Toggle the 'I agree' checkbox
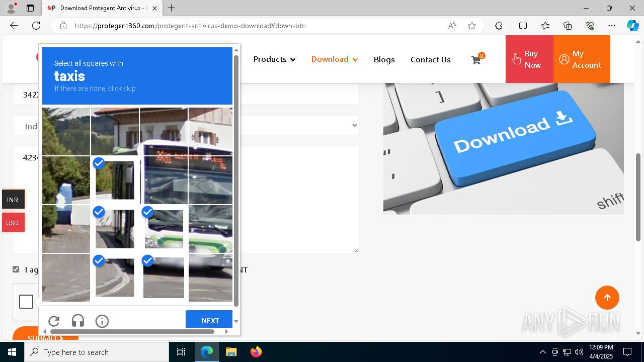Screen dimensions: 644x362 click(16, 269)
